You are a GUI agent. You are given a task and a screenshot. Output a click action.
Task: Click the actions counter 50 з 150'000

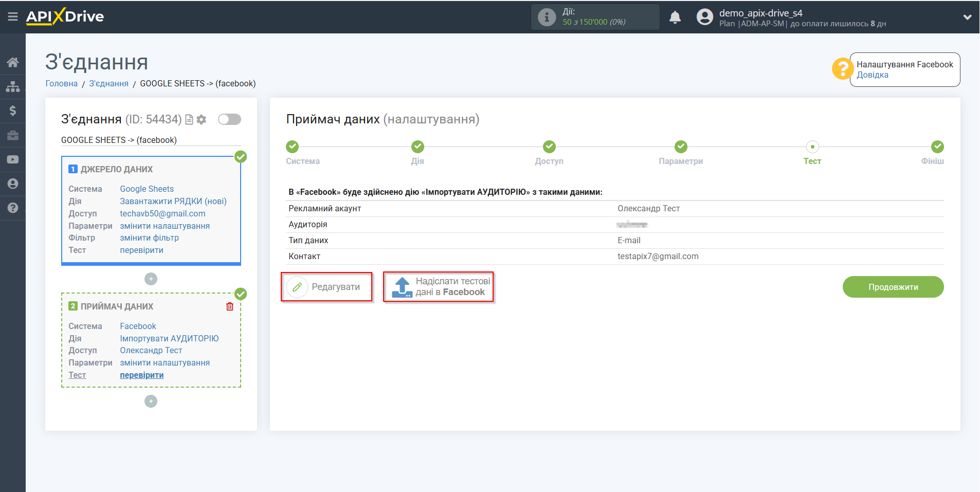(594, 22)
